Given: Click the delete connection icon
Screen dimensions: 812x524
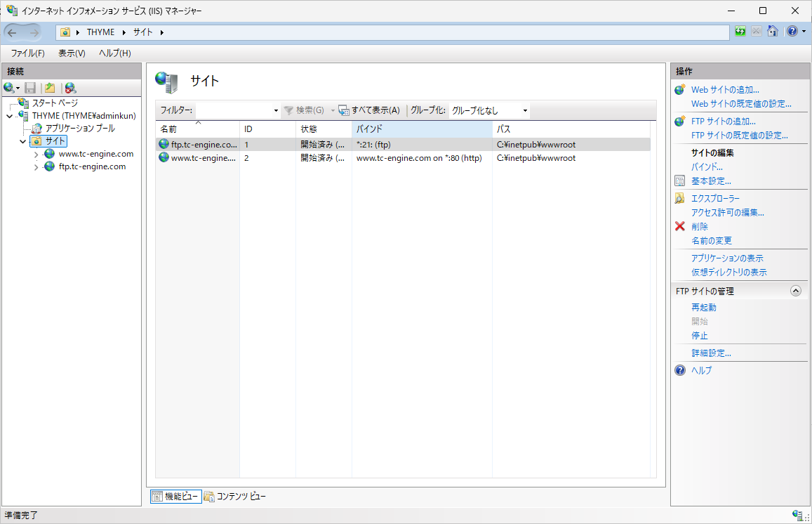Looking at the screenshot, I should tap(70, 88).
